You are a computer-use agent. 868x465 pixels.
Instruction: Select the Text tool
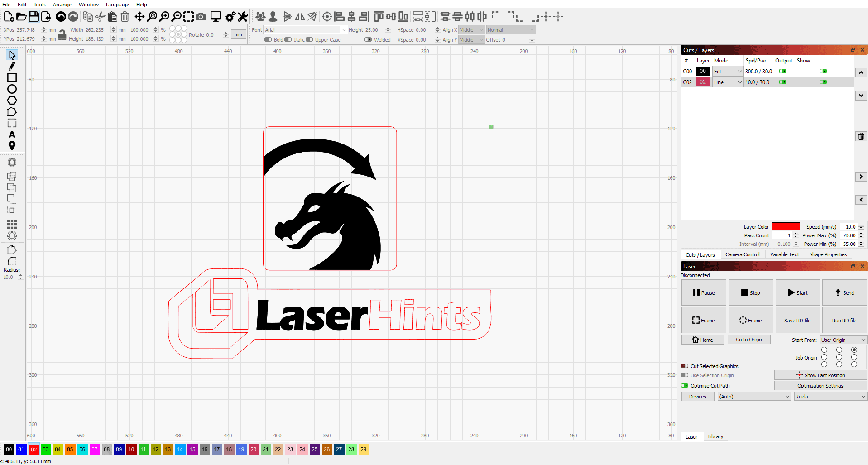(x=12, y=134)
